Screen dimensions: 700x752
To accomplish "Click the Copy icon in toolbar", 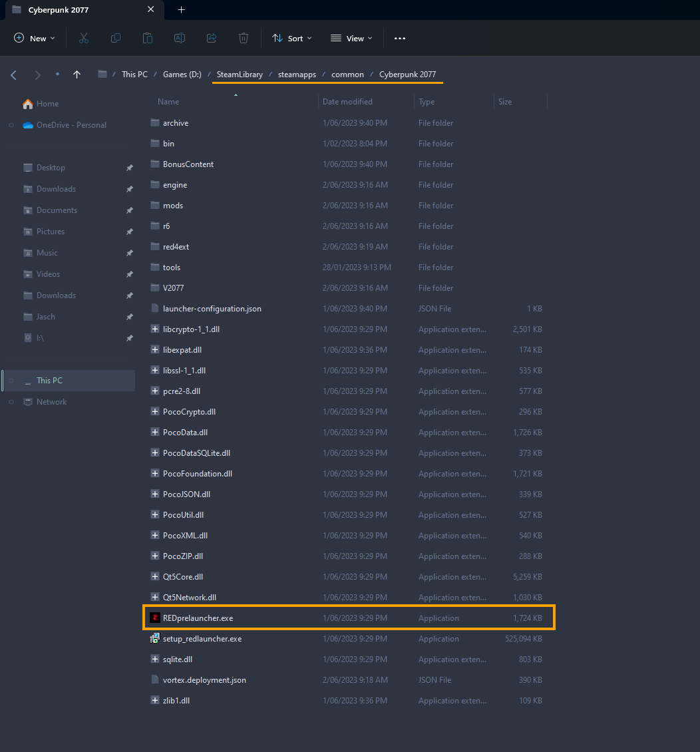I will tap(116, 39).
